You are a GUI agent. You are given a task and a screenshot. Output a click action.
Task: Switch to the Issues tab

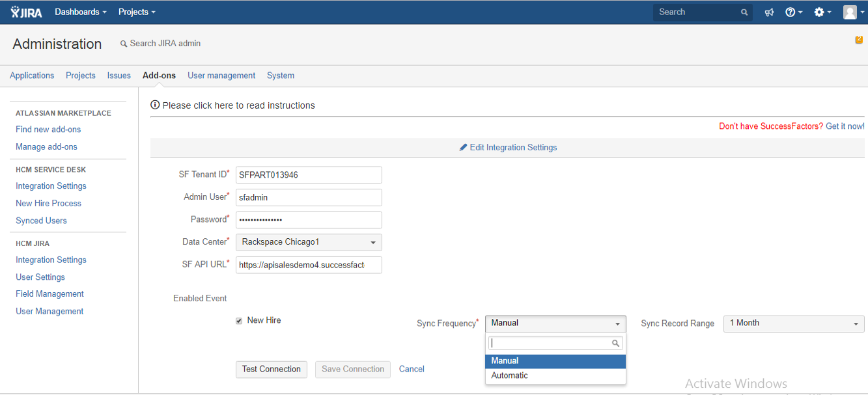(119, 75)
